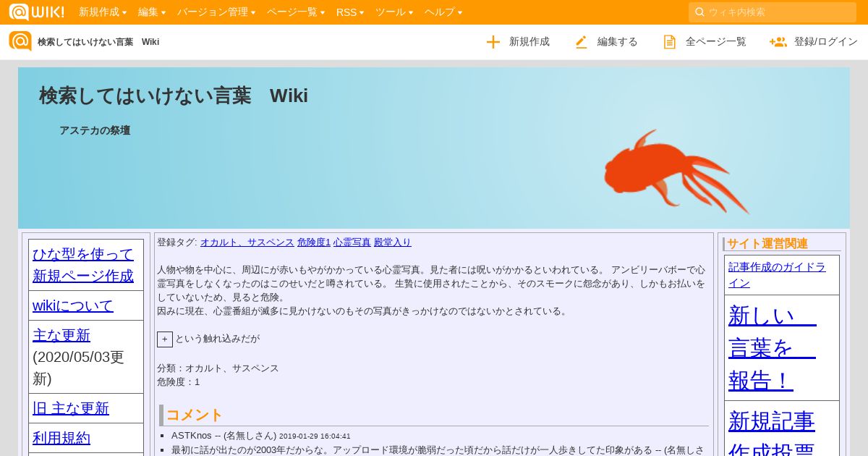Click the 分類：オカルト、サスペンス text line
The width and height of the screenshot is (868, 456).
click(218, 368)
